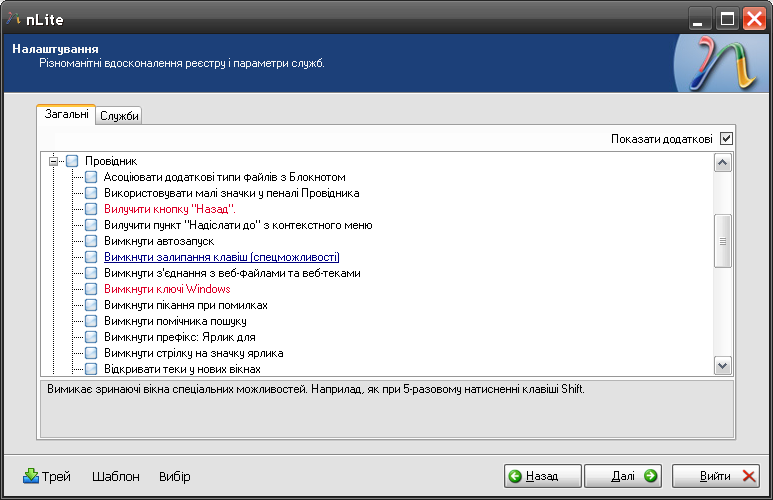Switch to the Загальні tab
This screenshot has height=500, width=773.
tap(66, 114)
